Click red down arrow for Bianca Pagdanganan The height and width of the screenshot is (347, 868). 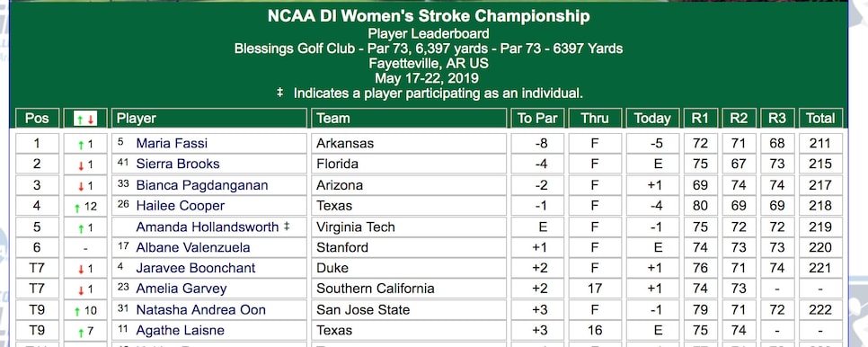tap(81, 186)
